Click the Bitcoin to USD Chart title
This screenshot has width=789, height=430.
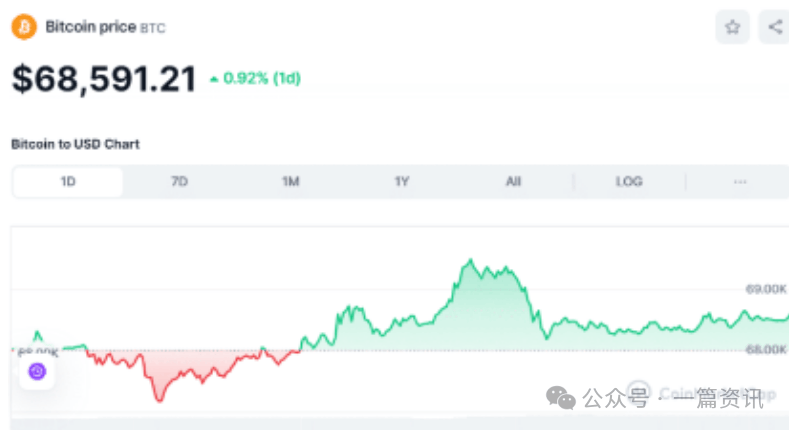75,144
